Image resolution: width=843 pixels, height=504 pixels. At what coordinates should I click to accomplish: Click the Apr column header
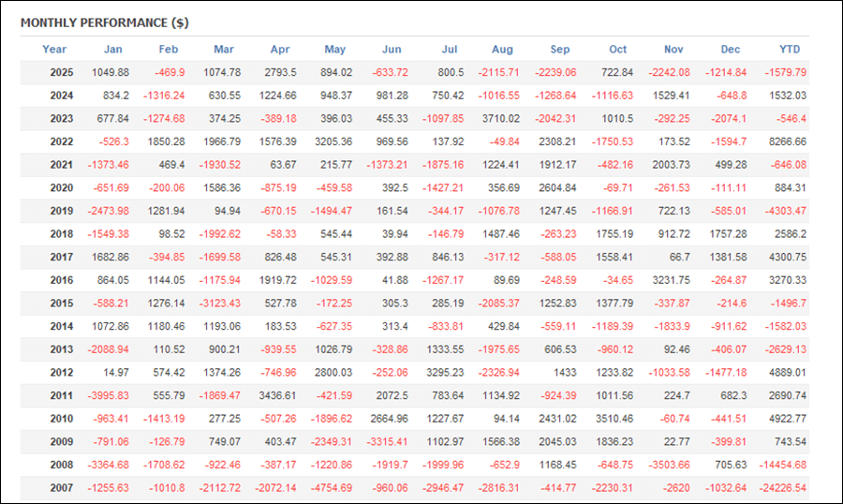click(x=280, y=49)
